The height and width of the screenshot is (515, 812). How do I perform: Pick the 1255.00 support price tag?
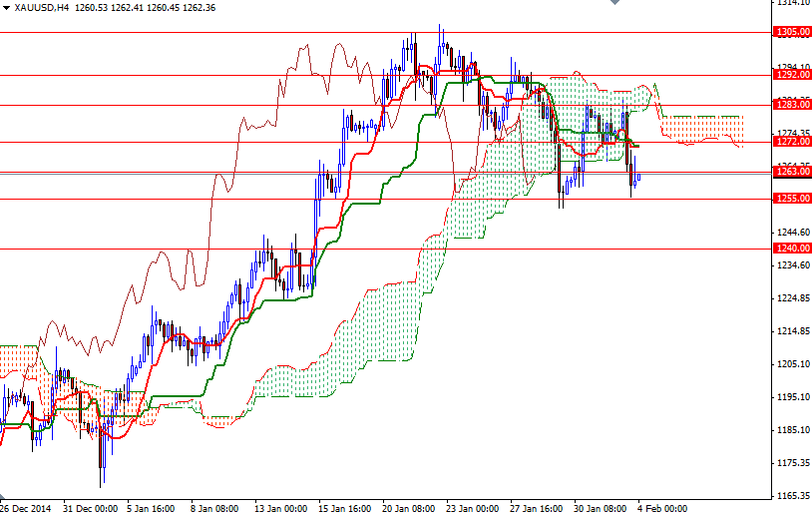pos(792,199)
